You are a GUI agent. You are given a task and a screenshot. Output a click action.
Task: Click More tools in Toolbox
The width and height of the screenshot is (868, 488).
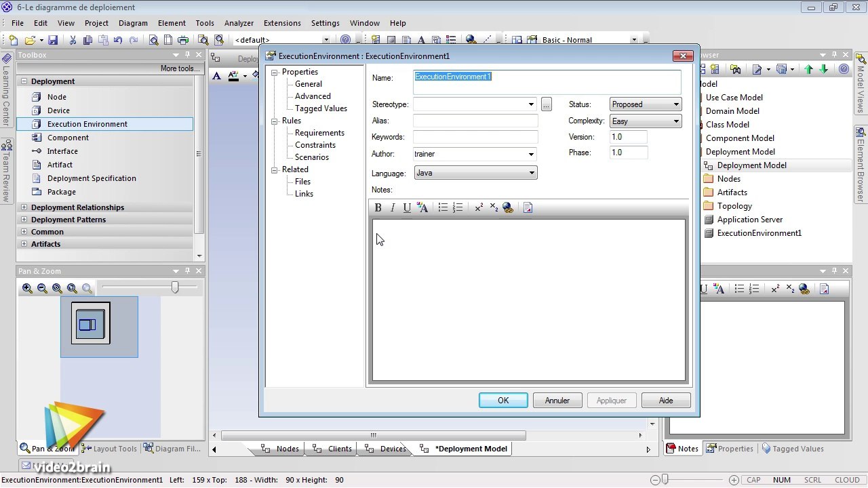point(180,68)
